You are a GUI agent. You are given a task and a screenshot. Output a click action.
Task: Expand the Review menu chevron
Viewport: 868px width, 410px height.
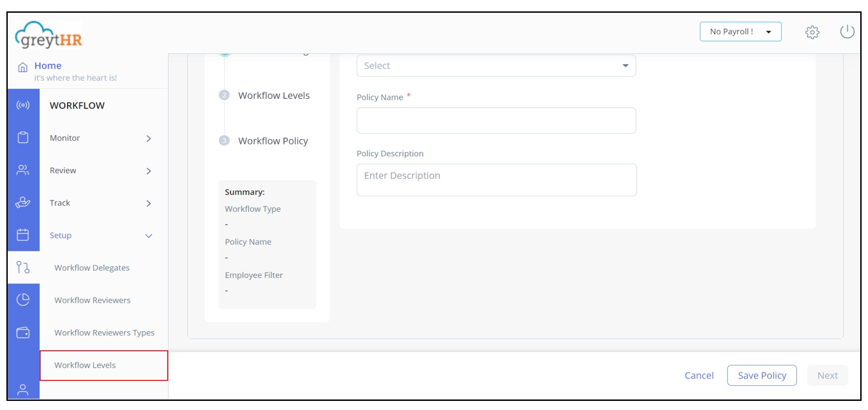pos(149,171)
